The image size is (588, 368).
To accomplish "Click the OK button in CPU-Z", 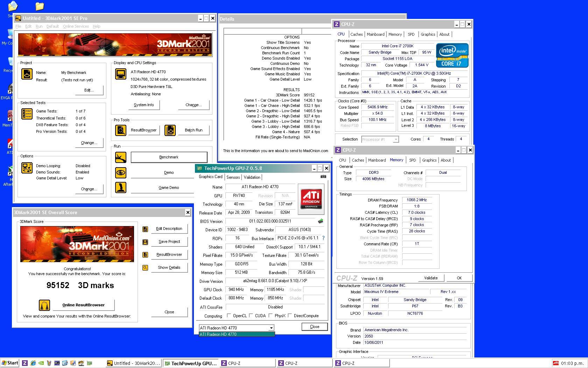I will coord(459,278).
